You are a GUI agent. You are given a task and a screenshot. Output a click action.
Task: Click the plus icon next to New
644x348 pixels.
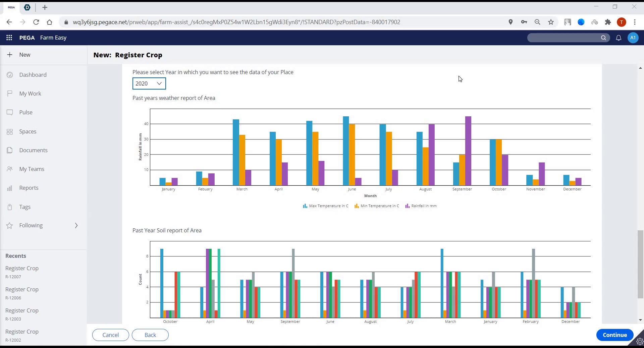[x=10, y=55]
